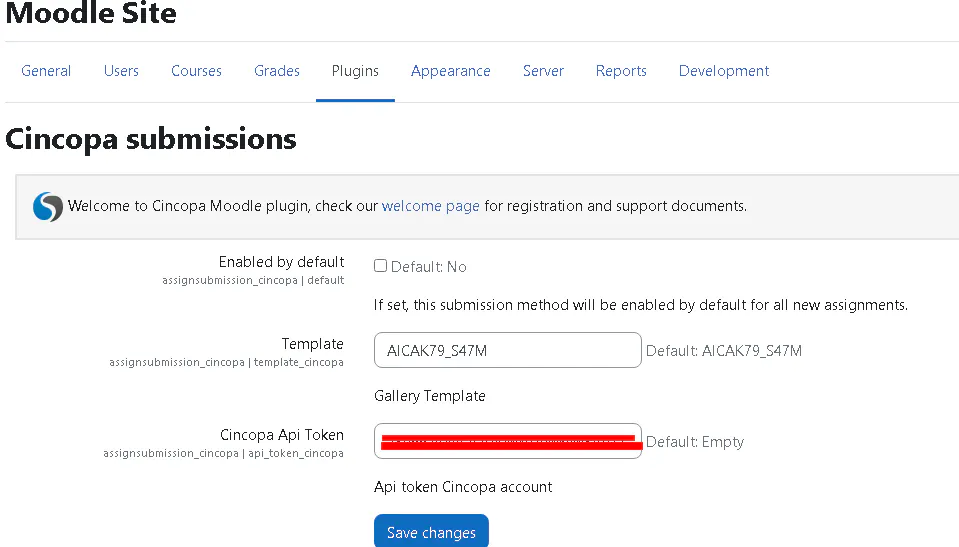The height and width of the screenshot is (547, 959).
Task: Click 'Api token Cincopa account' description
Action: (x=463, y=487)
